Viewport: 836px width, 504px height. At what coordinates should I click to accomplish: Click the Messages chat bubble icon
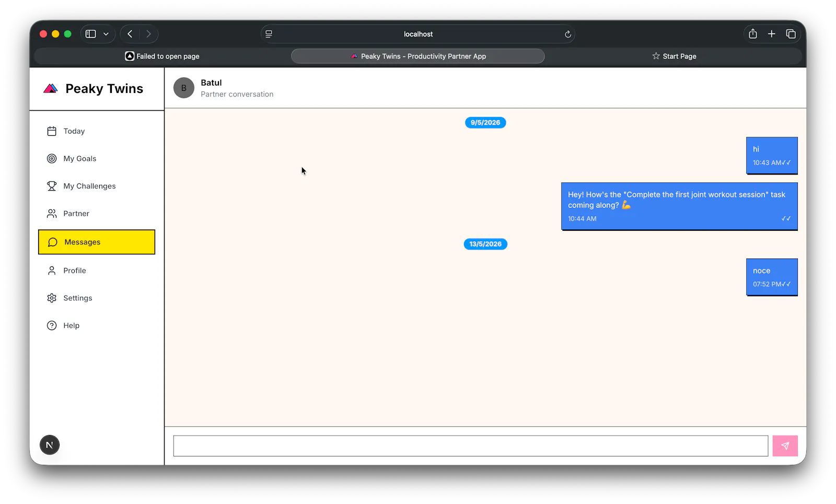coord(53,242)
